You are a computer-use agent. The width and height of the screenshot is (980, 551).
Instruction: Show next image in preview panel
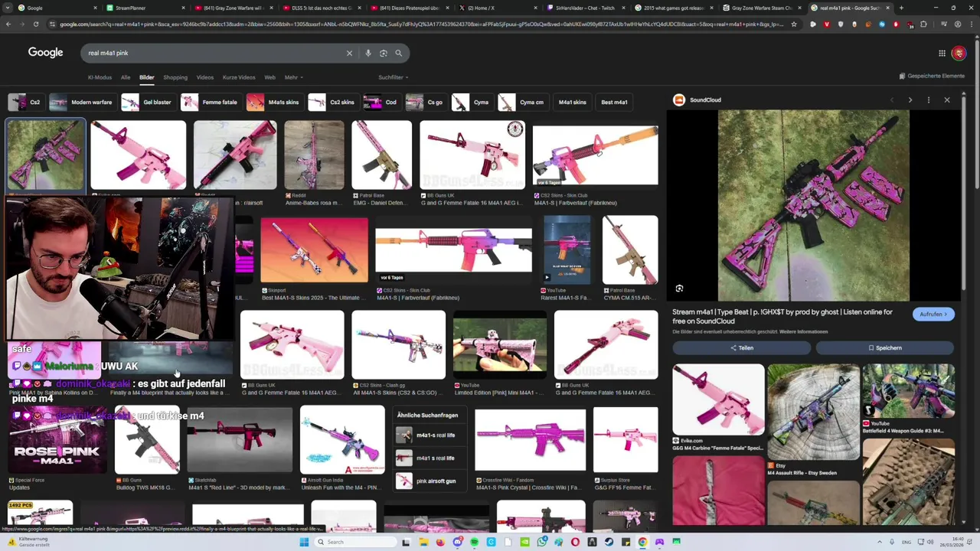(x=910, y=100)
